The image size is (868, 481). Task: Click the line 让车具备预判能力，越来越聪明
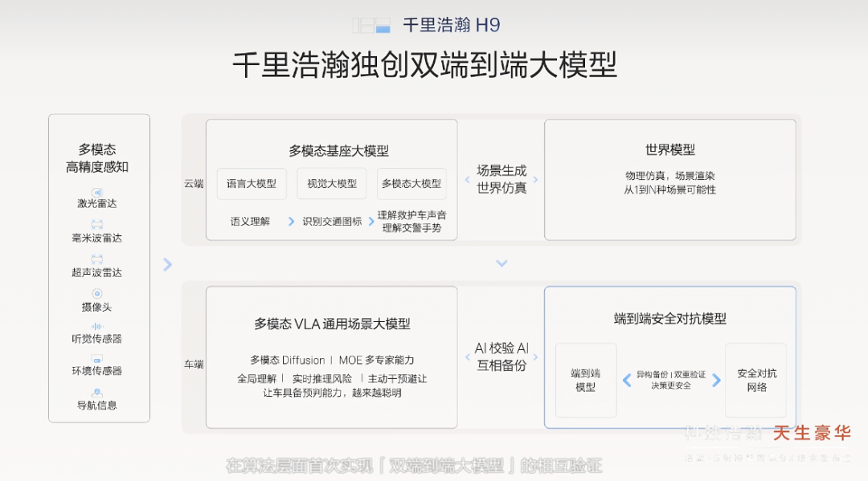332,393
